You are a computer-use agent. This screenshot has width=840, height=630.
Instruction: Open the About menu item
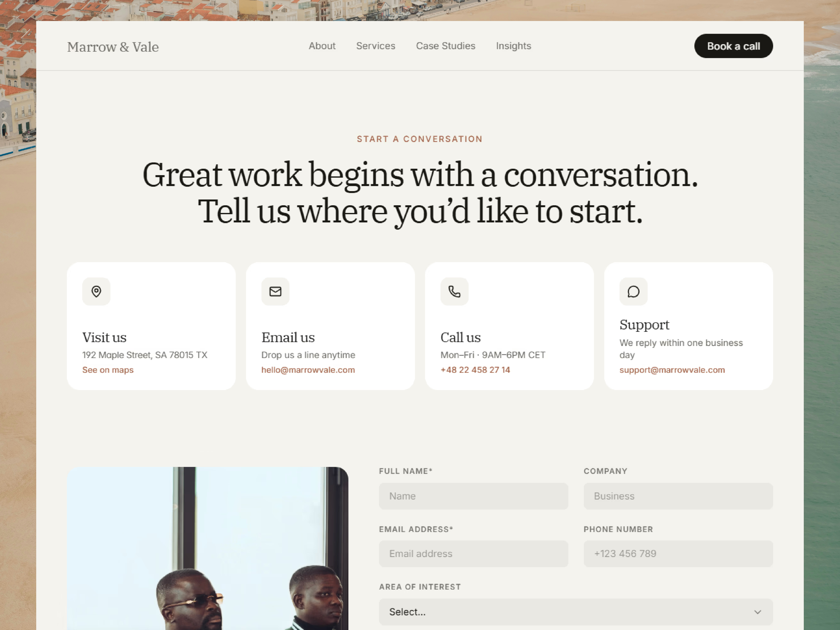click(322, 46)
